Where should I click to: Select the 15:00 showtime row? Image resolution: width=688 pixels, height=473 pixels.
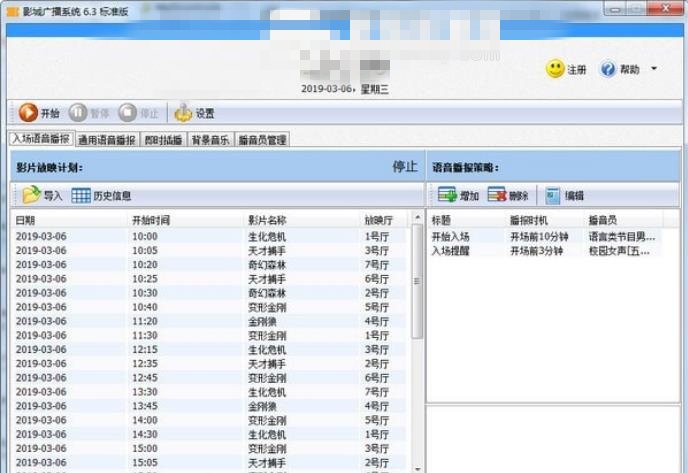click(210, 448)
